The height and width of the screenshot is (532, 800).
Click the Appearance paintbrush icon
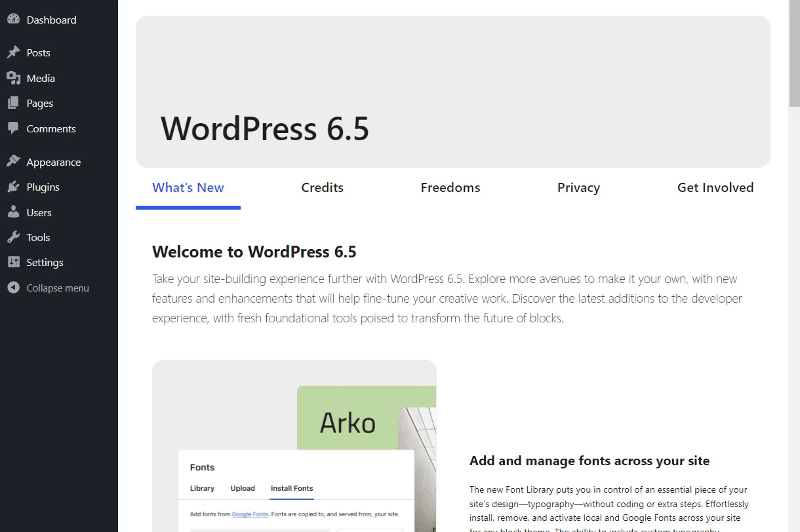[x=13, y=162]
